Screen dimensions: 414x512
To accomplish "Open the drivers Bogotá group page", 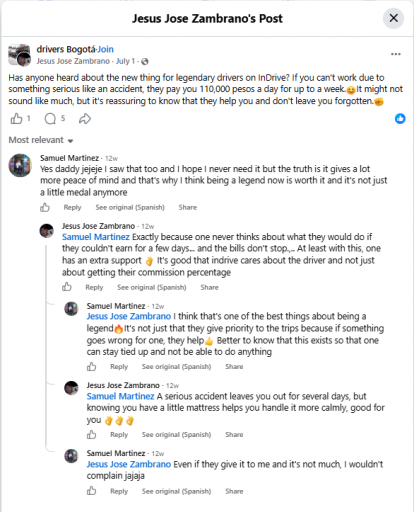I will [66, 49].
